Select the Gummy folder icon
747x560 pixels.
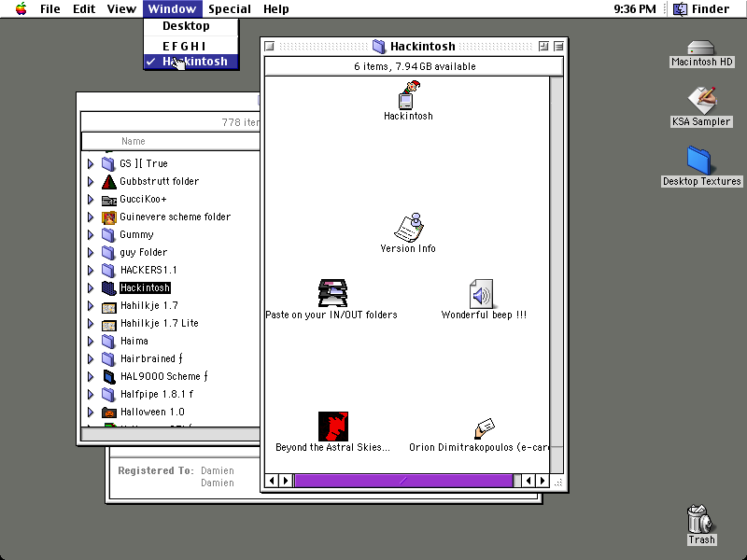pos(108,235)
